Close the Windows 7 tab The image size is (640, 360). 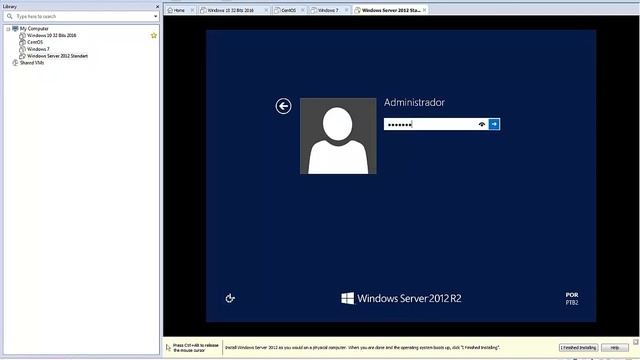pos(346,10)
